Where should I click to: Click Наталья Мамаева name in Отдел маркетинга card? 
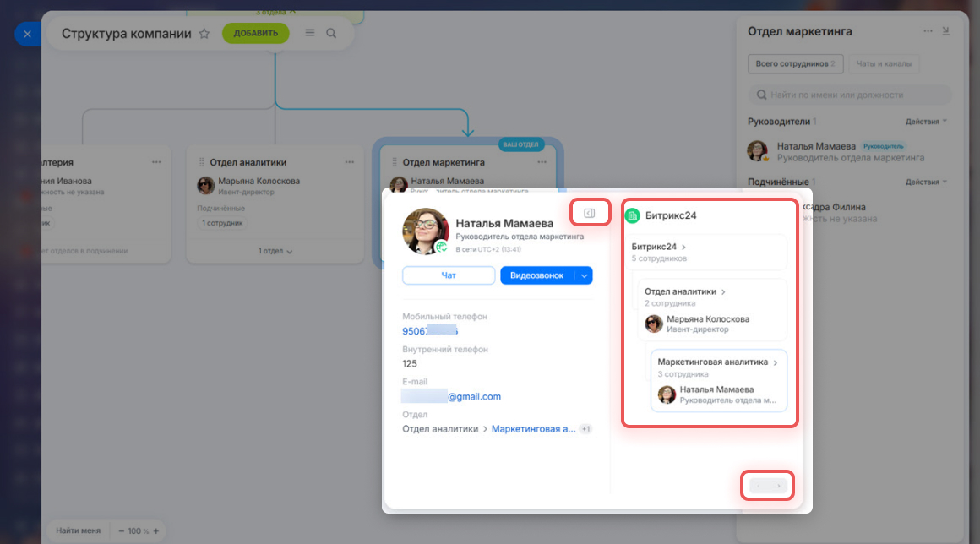tap(448, 181)
